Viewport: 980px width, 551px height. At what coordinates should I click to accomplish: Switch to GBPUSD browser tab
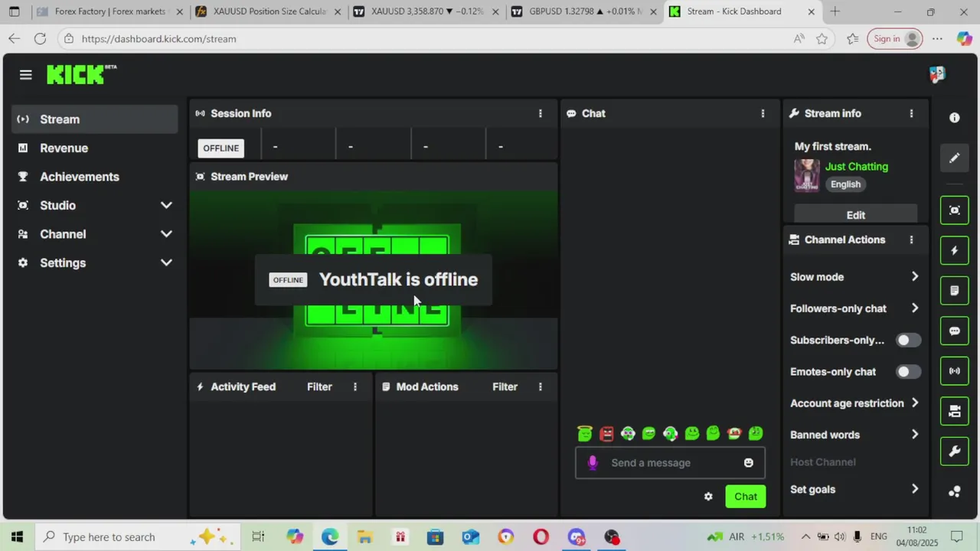coord(582,11)
